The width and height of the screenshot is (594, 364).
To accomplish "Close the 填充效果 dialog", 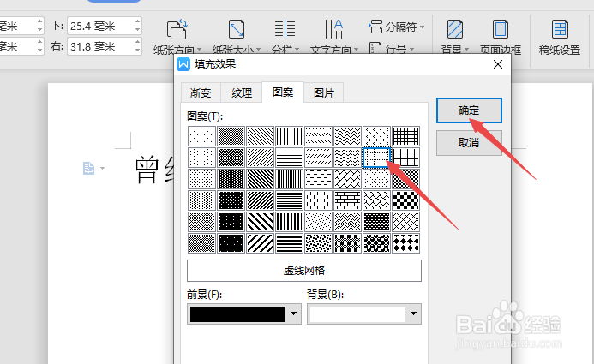I will 498,64.
